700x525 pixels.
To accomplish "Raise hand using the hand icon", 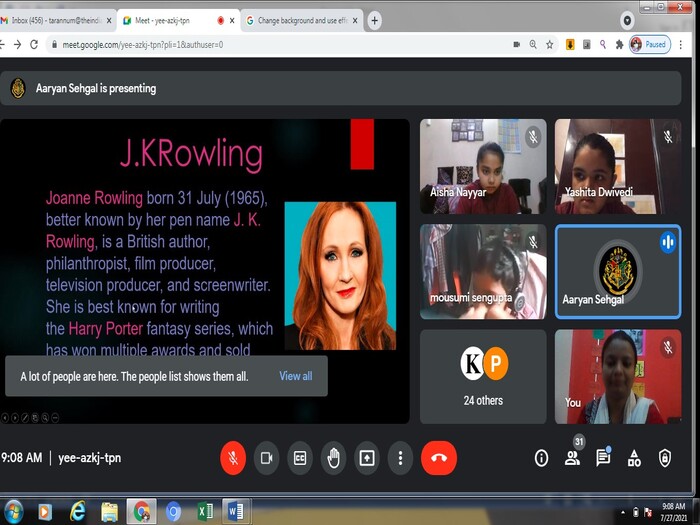I will pos(333,458).
